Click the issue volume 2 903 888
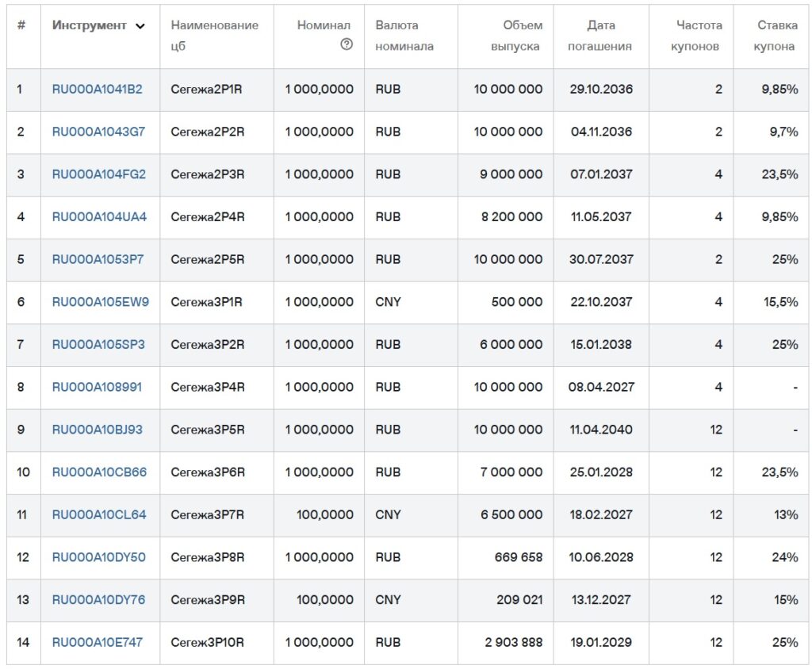This screenshot has height=669, width=812. [x=514, y=642]
